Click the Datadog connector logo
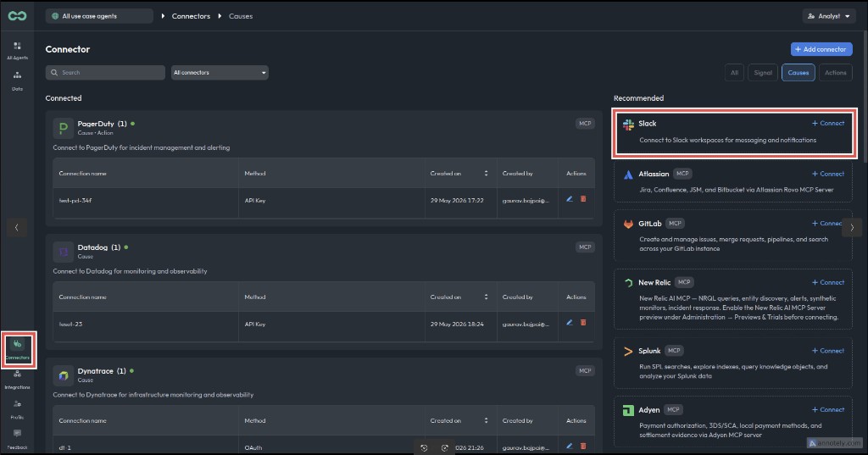Viewport: 868px width, 455px height. click(63, 252)
